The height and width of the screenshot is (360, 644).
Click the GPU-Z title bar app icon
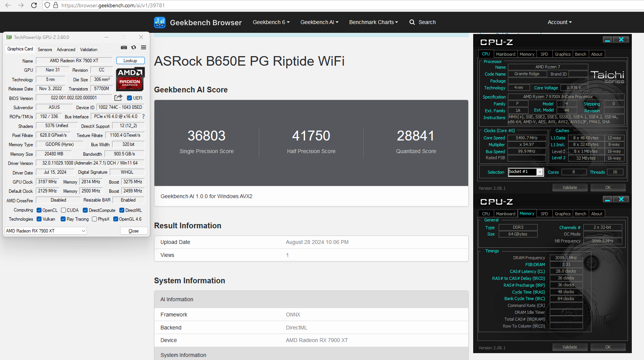click(9, 37)
